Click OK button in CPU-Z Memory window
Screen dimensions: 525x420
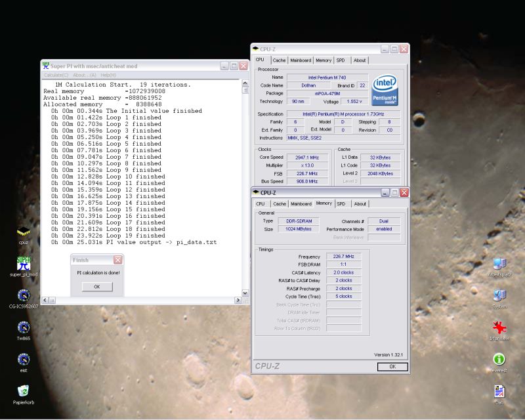point(392,367)
